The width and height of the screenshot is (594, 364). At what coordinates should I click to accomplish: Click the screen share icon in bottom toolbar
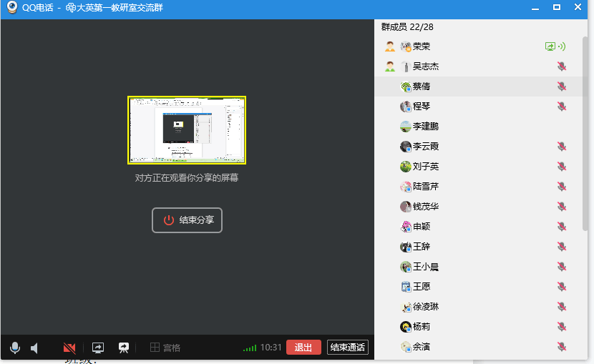click(98, 348)
